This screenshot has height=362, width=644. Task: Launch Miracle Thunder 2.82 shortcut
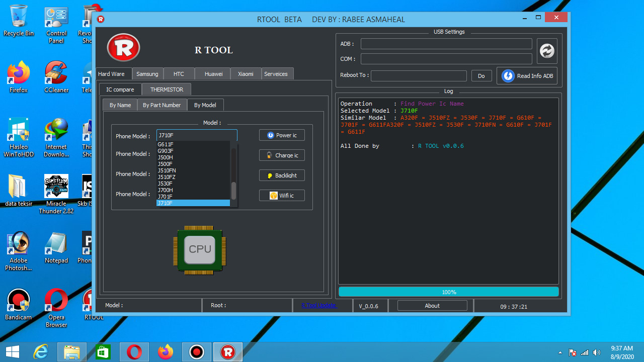[56, 194]
